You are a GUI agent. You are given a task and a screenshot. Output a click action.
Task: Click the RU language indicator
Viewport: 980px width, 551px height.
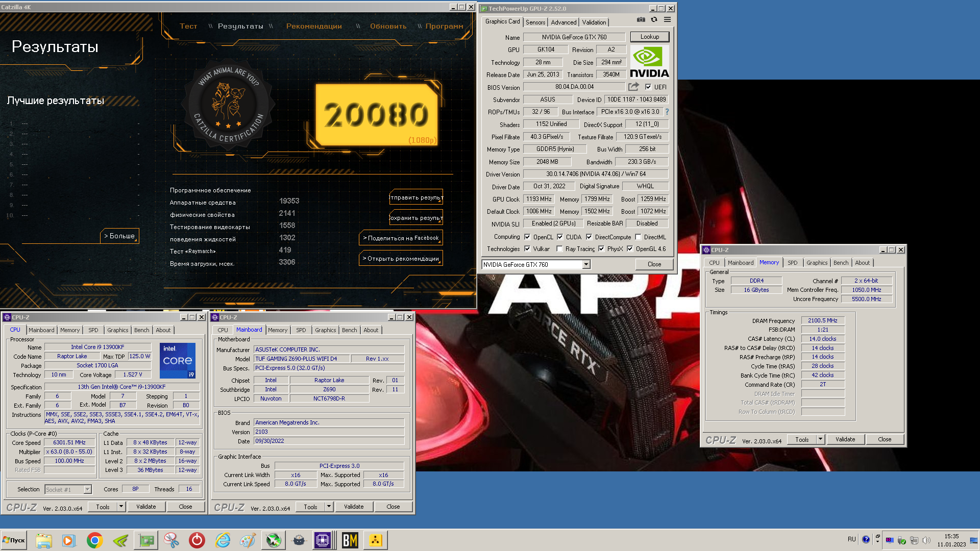tap(851, 539)
